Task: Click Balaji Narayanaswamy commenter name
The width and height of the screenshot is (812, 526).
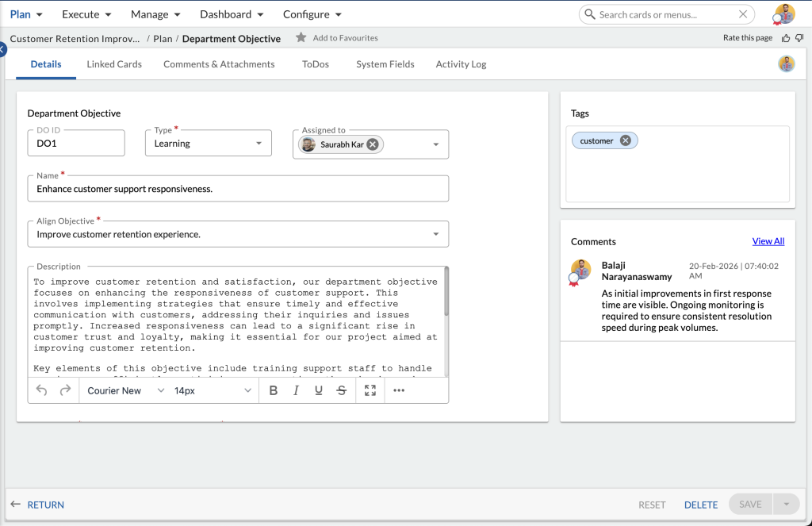Action: point(637,271)
